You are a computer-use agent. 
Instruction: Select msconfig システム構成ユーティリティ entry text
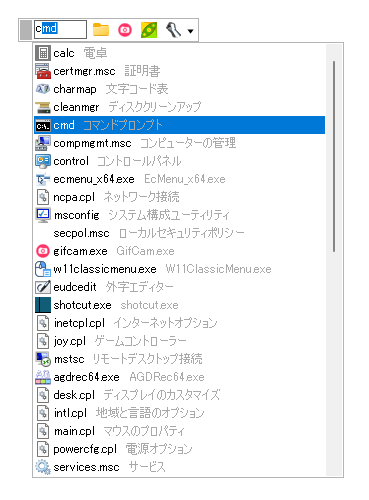coord(142,215)
